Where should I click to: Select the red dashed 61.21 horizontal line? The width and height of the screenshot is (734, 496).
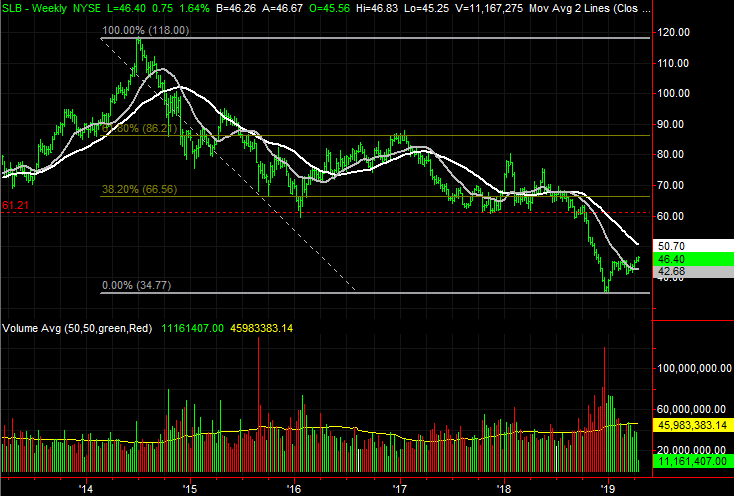326,212
